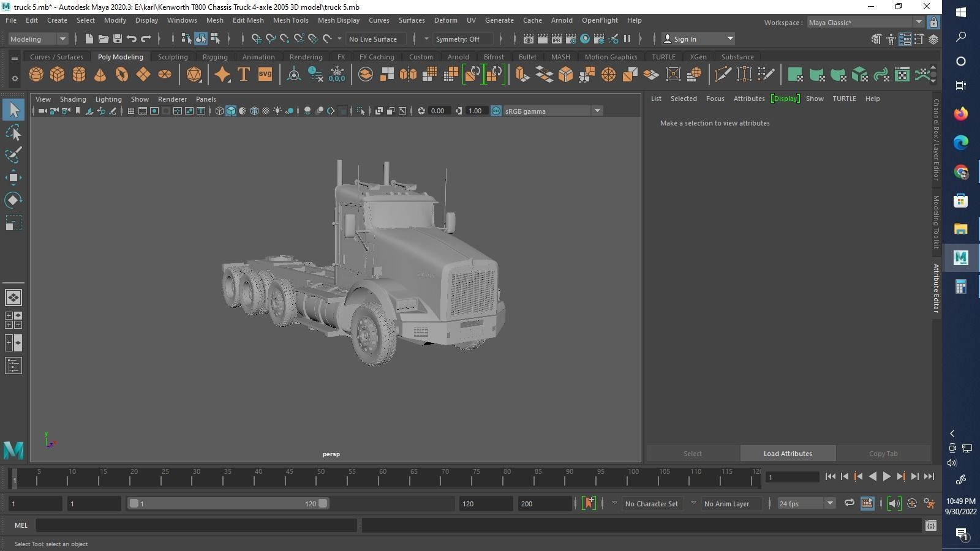Toggle textured display checker in viewport toolbar

point(266,111)
